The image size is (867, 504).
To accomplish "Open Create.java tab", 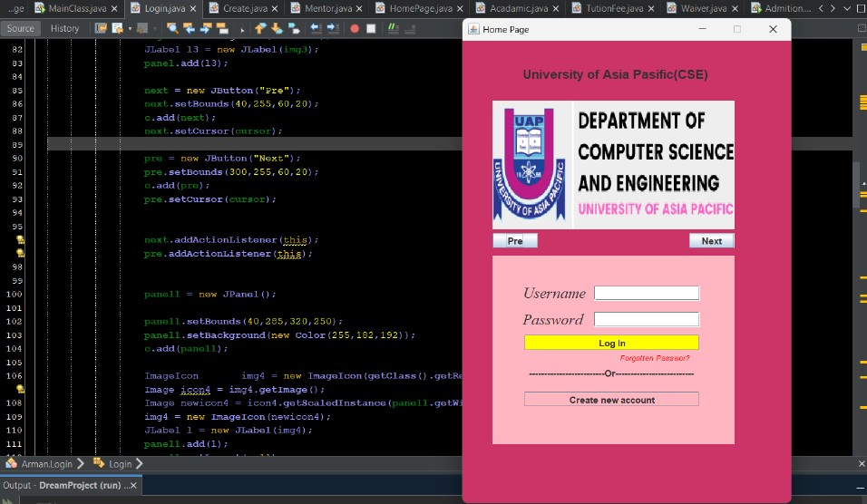I will (x=245, y=8).
